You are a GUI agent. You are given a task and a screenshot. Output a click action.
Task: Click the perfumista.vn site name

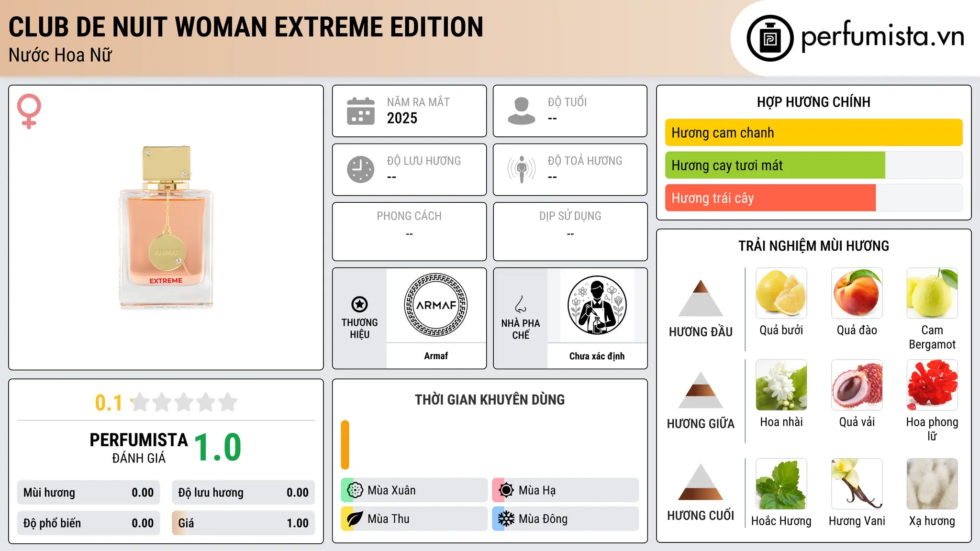[883, 37]
